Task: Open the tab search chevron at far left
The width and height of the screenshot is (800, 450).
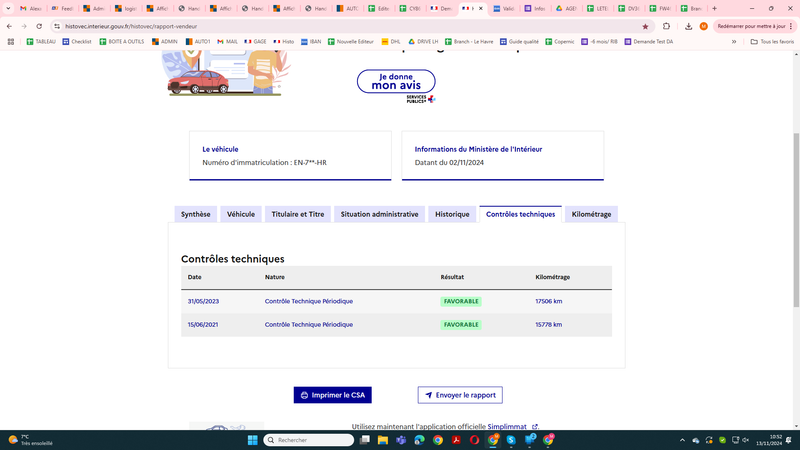Action: 8,8
